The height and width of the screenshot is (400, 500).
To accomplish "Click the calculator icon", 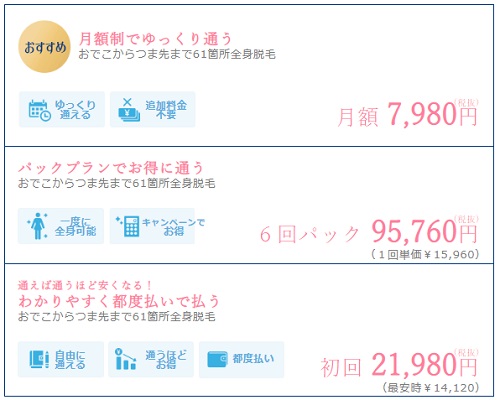I will click(128, 226).
